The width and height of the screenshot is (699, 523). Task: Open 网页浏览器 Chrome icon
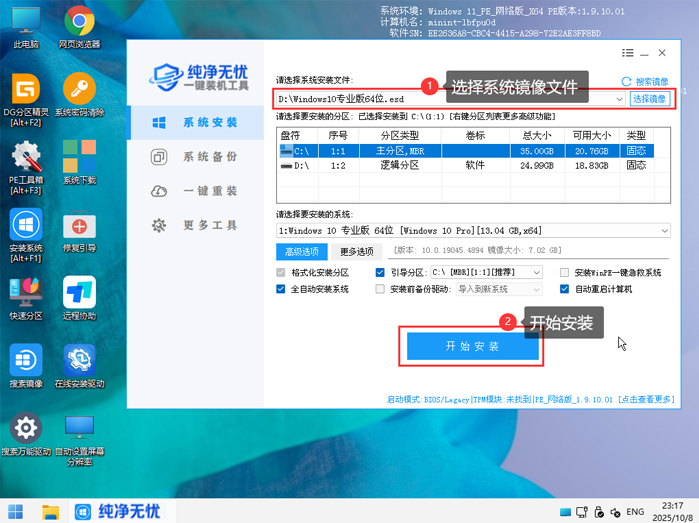79,23
